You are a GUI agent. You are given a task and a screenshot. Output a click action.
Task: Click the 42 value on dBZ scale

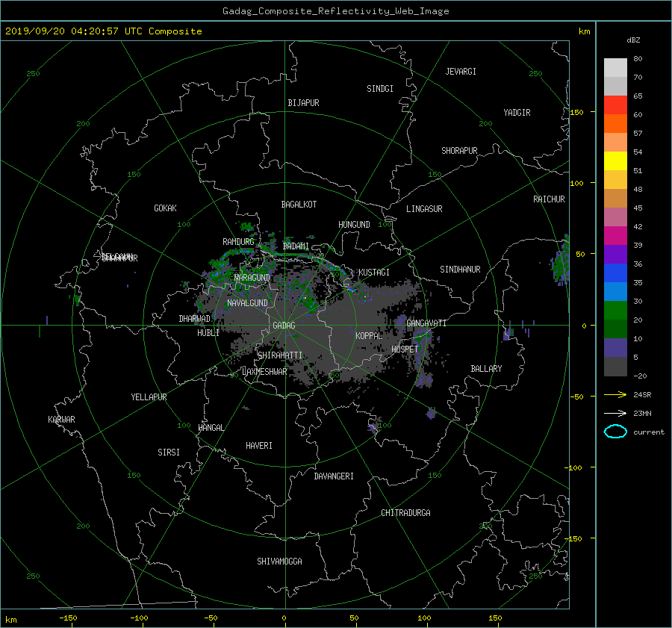(x=638, y=227)
